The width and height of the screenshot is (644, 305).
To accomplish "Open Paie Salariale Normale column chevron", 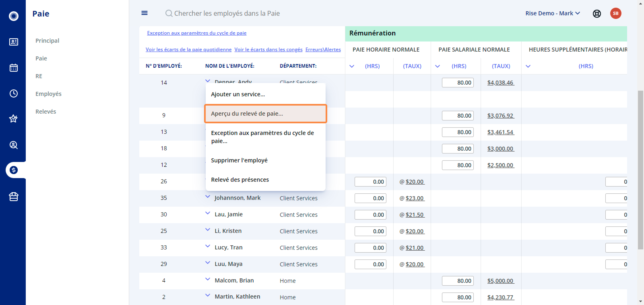I will pyautogui.click(x=437, y=66).
